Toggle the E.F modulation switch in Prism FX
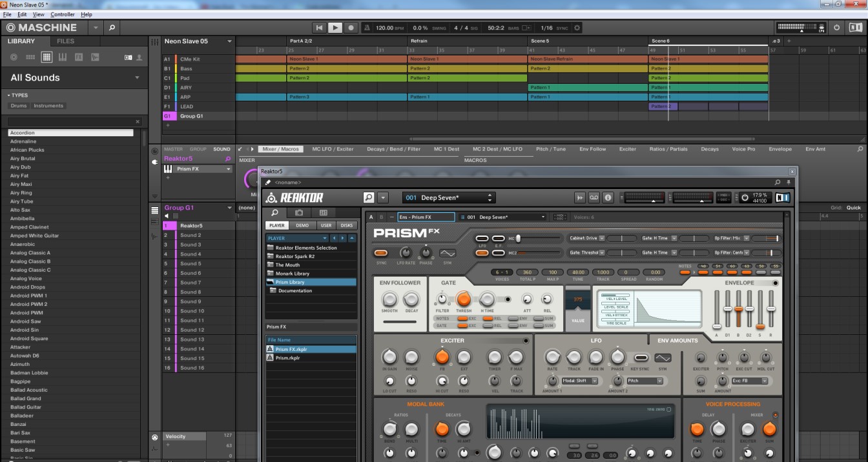Viewport: 868px width, 462px height. pos(498,239)
